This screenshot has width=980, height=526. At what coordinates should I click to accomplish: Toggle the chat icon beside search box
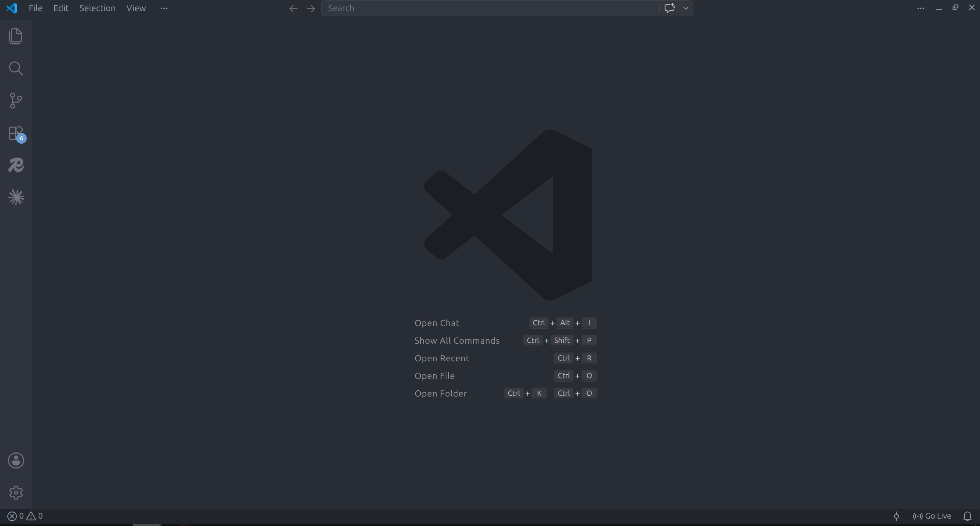(x=670, y=8)
